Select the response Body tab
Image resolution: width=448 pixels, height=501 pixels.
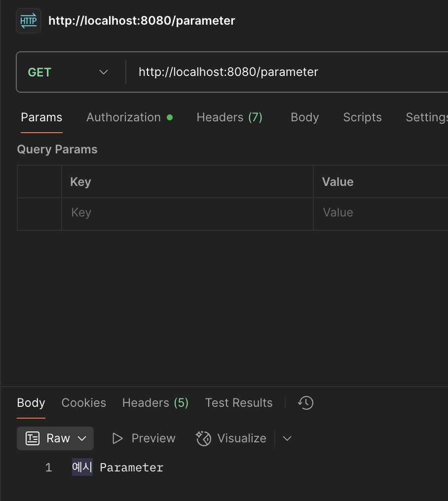pos(31,403)
